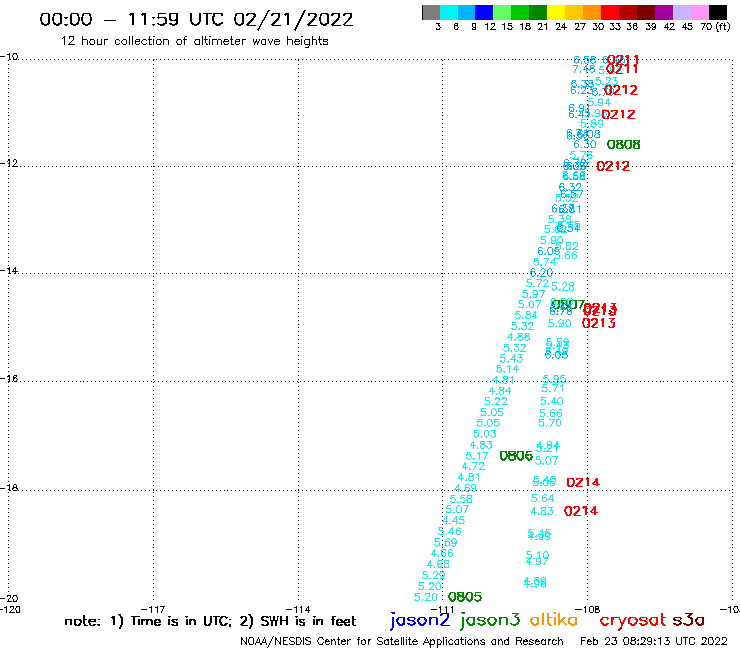Click the wave height reading '7.48'
This screenshot has width=740, height=650.
click(x=584, y=69)
